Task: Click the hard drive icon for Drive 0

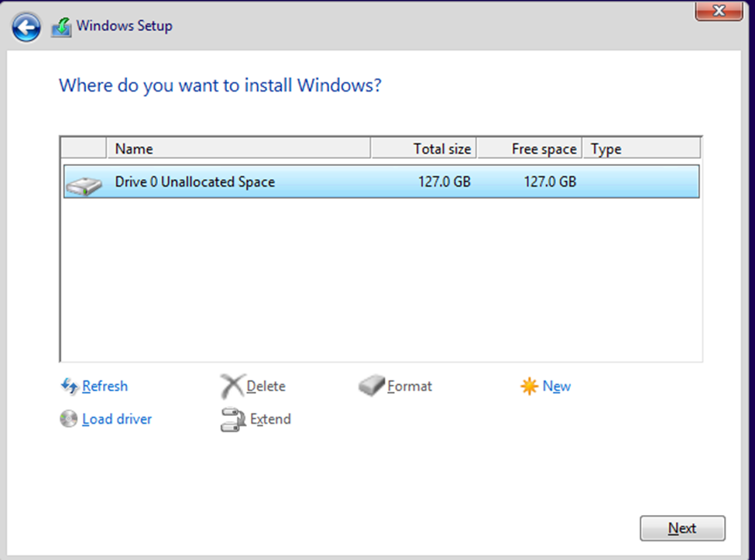Action: tap(84, 184)
